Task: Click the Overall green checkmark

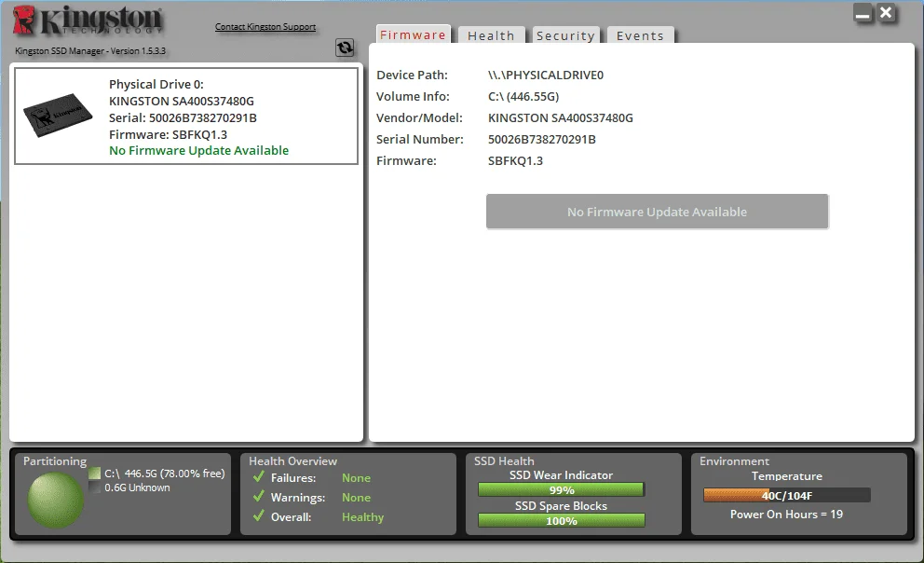Action: click(258, 515)
